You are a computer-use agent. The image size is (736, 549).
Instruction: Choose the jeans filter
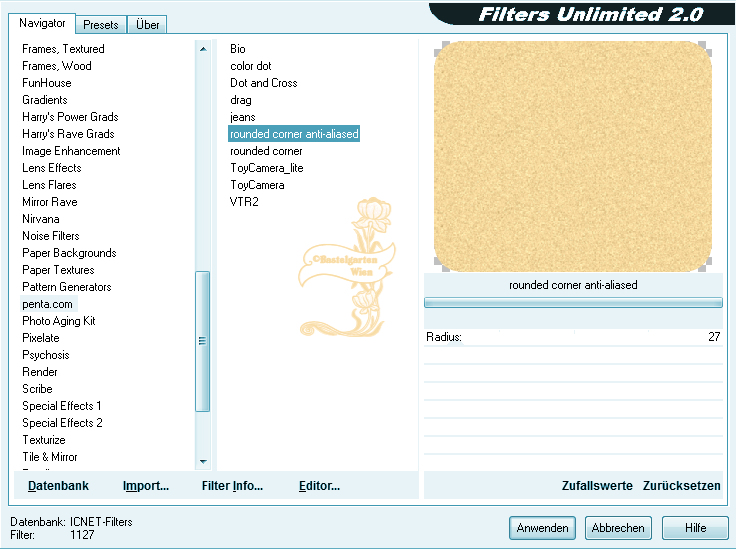coord(243,117)
